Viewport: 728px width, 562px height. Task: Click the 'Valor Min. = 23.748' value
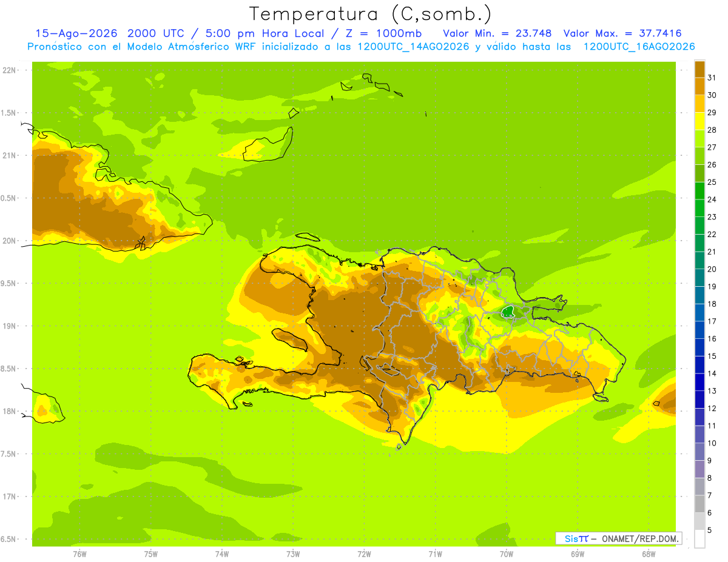pos(497,33)
